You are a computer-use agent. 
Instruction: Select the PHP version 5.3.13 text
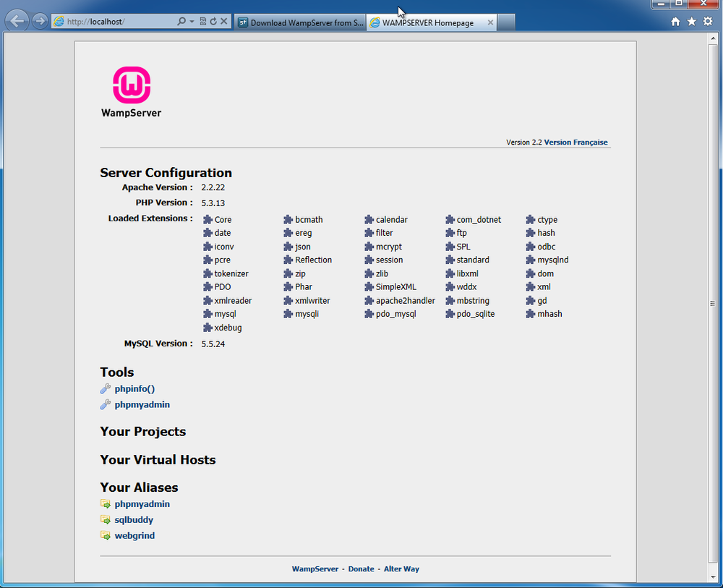point(213,203)
